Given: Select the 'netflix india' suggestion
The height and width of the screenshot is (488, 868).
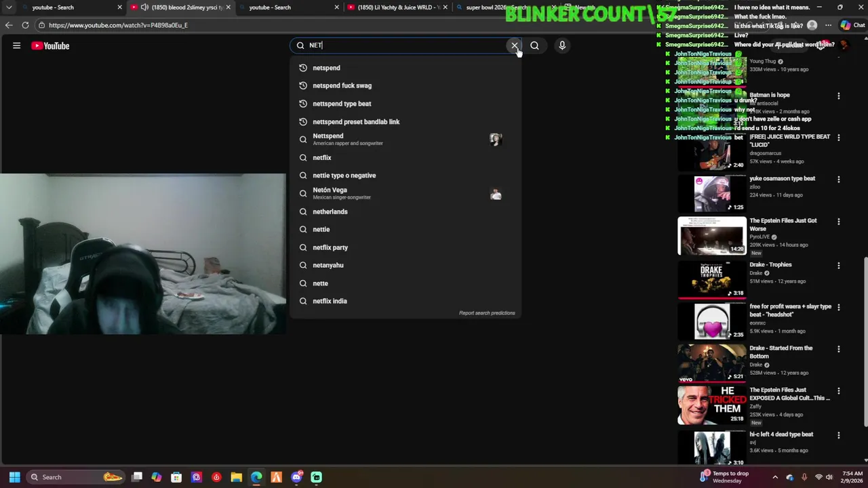Looking at the screenshot, I should point(406,301).
